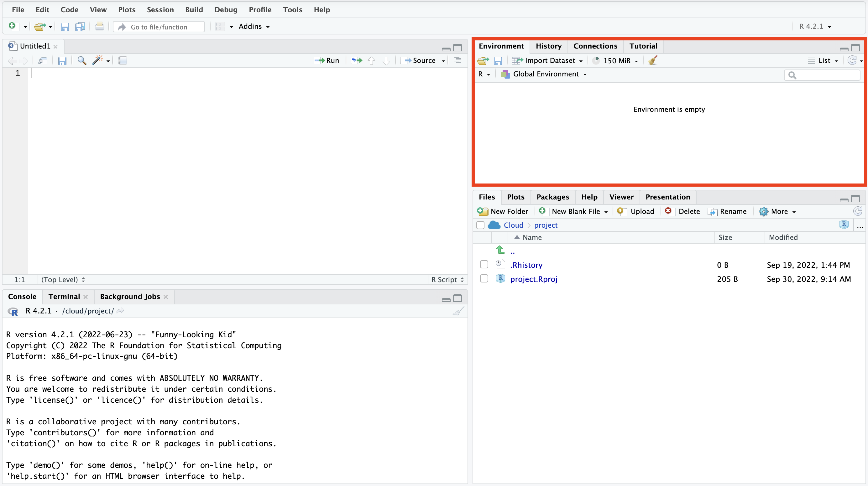Run the current line with Run button

click(326, 61)
